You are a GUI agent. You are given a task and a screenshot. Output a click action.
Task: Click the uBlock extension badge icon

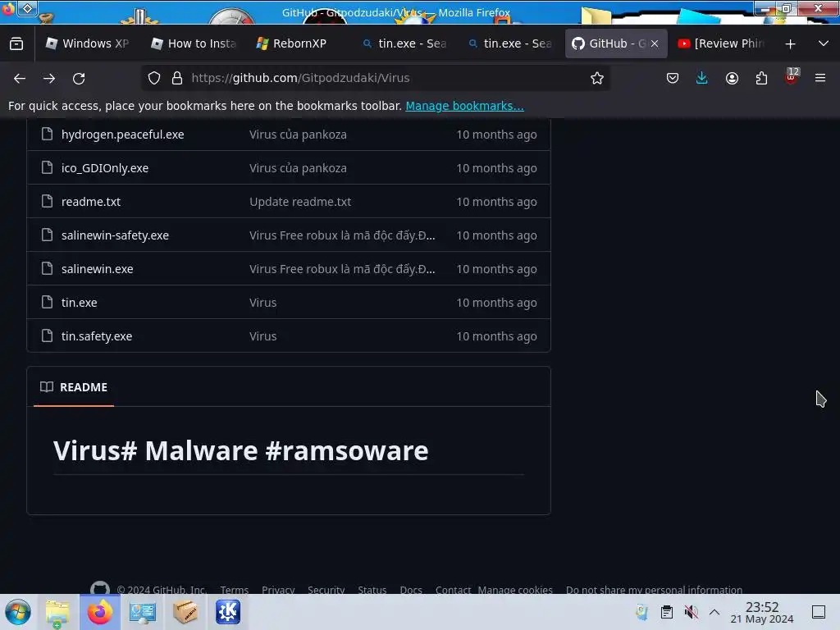pyautogui.click(x=792, y=76)
